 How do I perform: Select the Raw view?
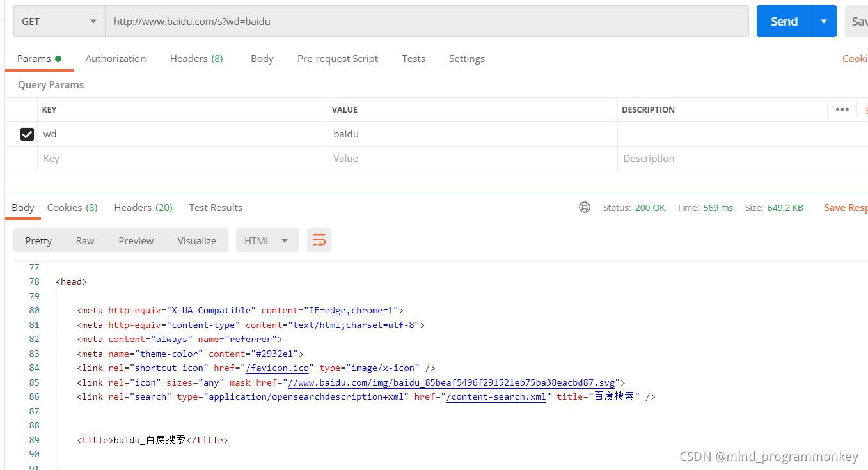click(x=85, y=240)
